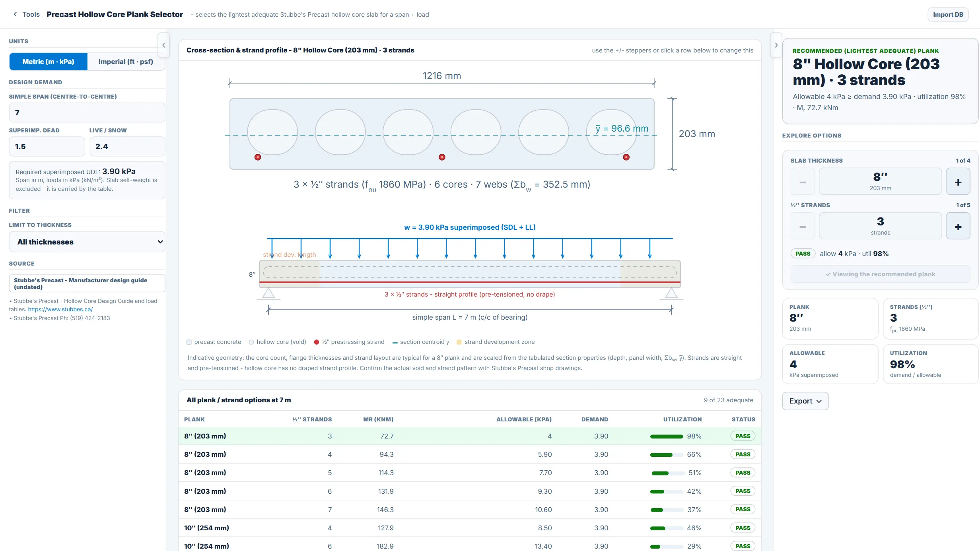Viewport: 980px width, 551px height.
Task: Open the Export dropdown menu
Action: point(805,401)
